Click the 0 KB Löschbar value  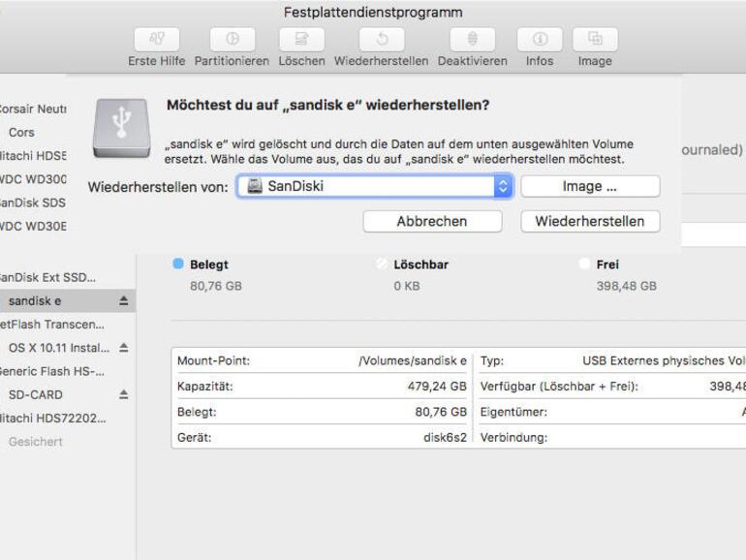407,286
